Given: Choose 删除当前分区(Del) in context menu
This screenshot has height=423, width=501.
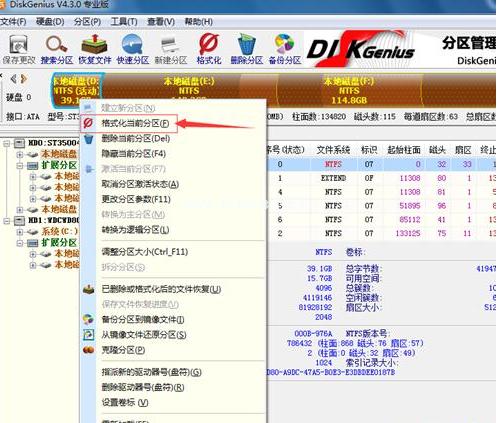Looking at the screenshot, I should [136, 138].
